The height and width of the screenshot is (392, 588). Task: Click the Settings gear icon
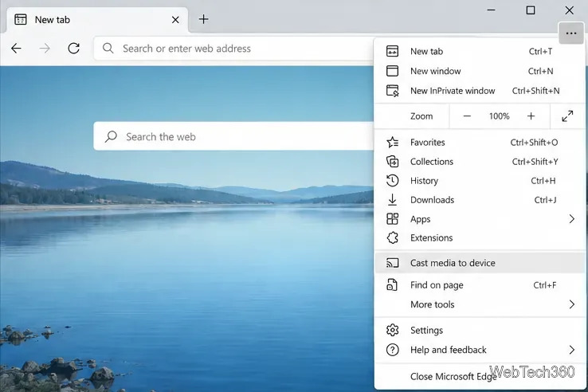pyautogui.click(x=392, y=330)
